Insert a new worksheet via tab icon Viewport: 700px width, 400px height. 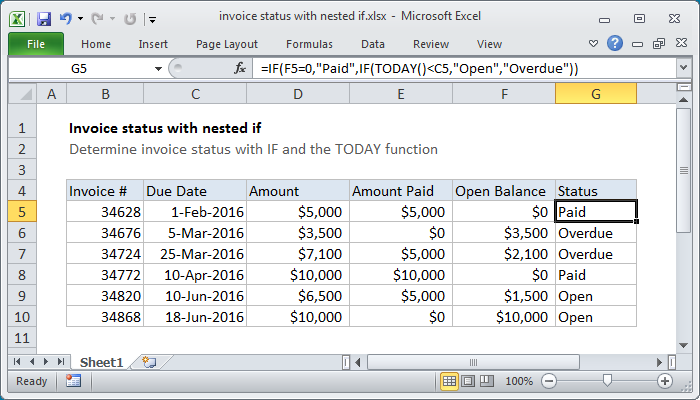tap(150, 361)
